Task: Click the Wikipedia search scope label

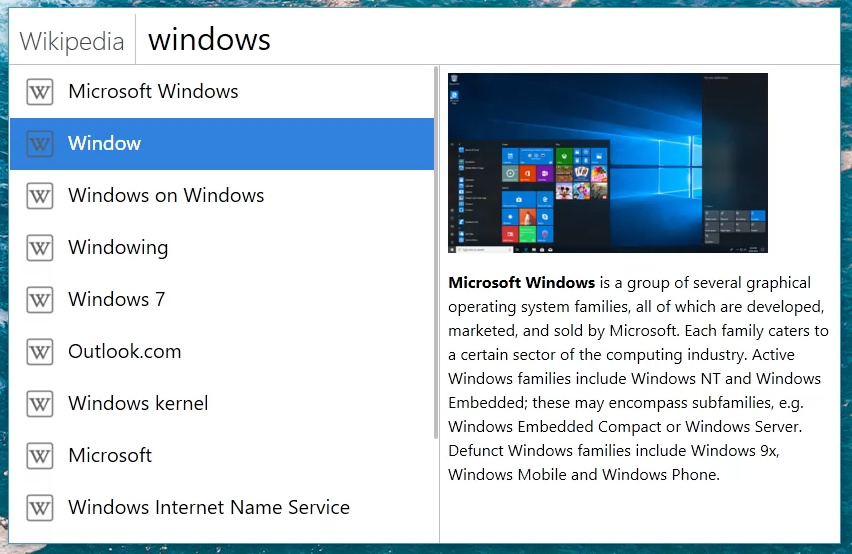Action: click(x=72, y=41)
